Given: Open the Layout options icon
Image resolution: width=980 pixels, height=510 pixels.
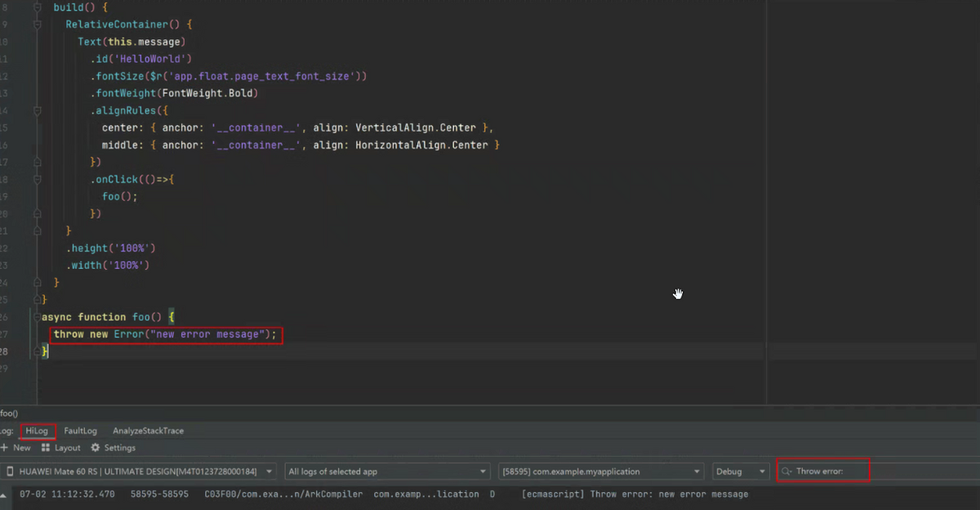Looking at the screenshot, I should tap(46, 448).
